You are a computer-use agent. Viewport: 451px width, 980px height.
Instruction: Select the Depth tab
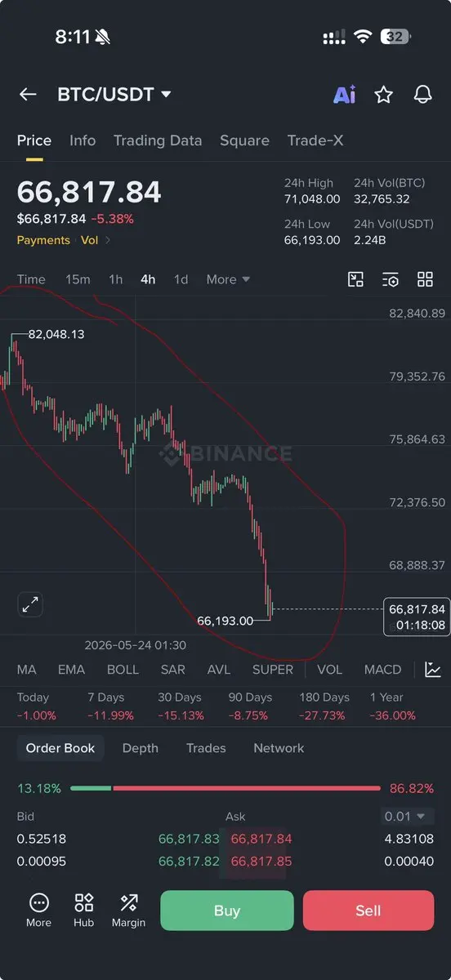point(141,748)
